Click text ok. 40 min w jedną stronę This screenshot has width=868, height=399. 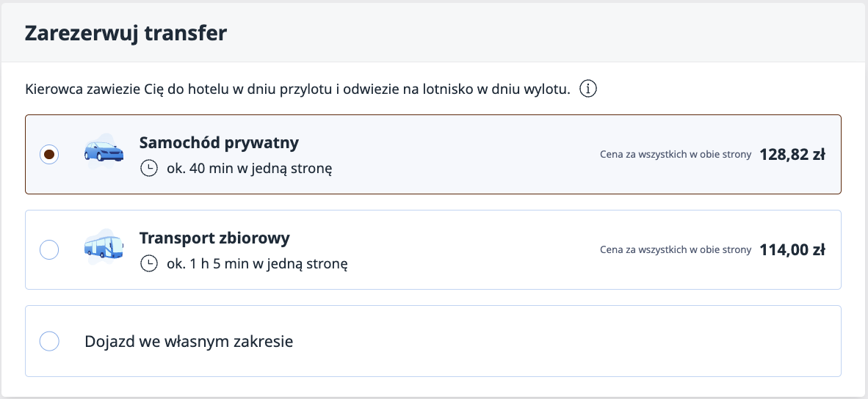tap(249, 169)
